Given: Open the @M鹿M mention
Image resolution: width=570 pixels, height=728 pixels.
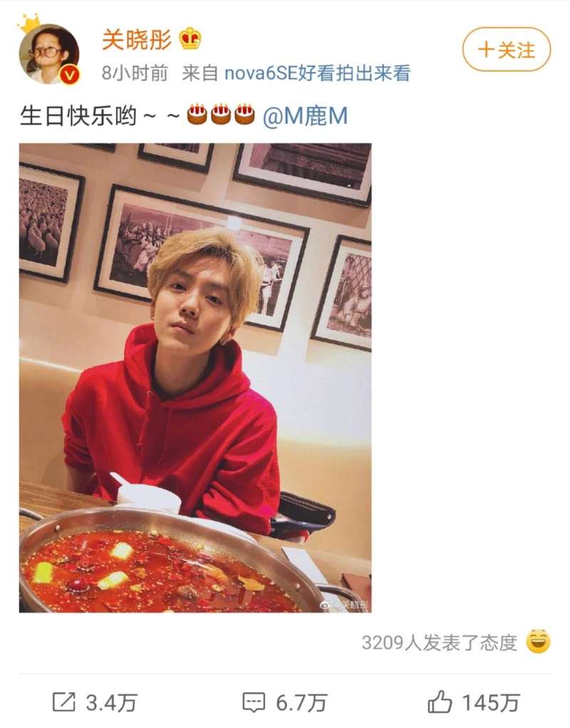Looking at the screenshot, I should (305, 115).
